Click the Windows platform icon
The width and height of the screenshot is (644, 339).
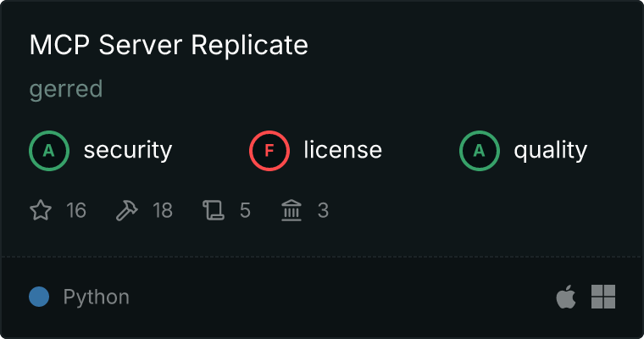coord(603,297)
